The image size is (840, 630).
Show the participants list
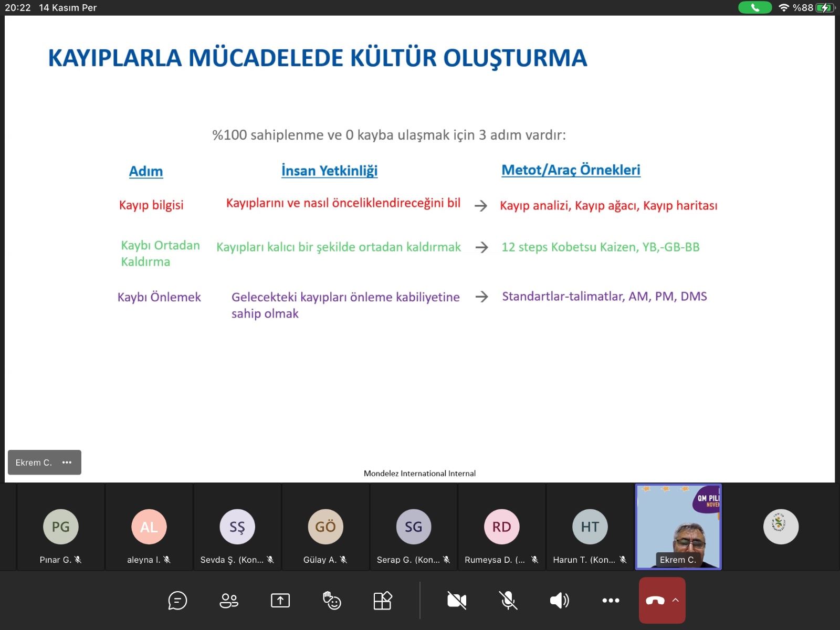(x=229, y=600)
